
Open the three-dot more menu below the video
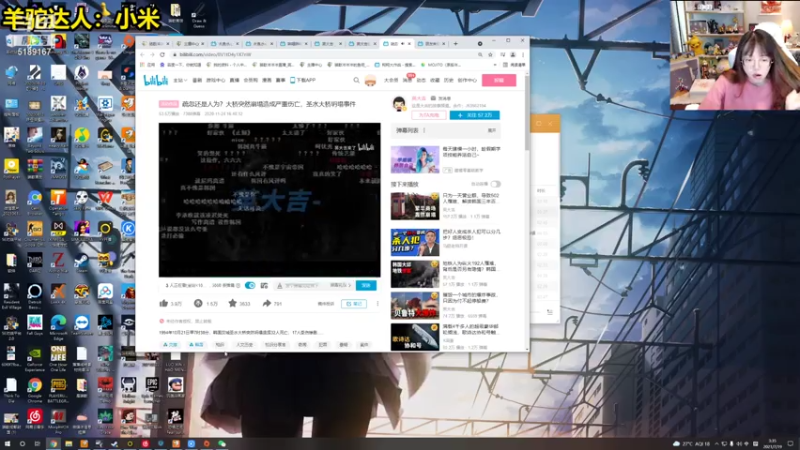[x=378, y=304]
